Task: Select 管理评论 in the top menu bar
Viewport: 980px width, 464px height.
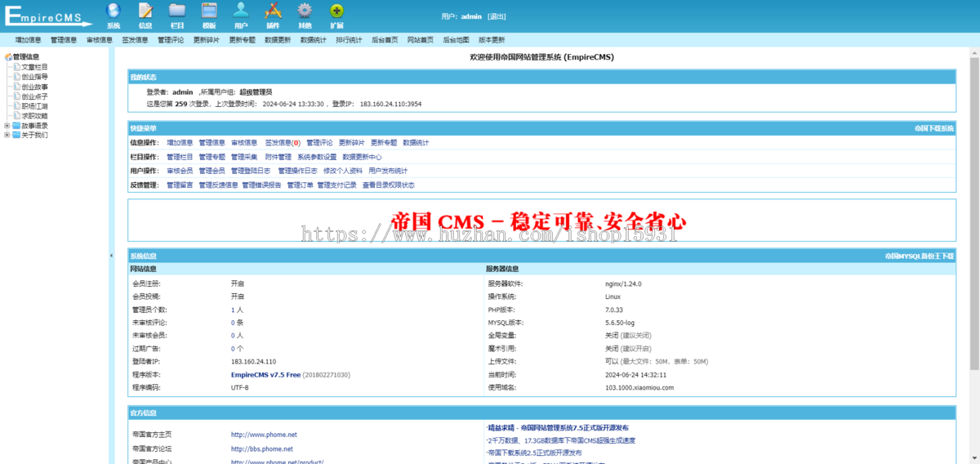Action: (171, 40)
